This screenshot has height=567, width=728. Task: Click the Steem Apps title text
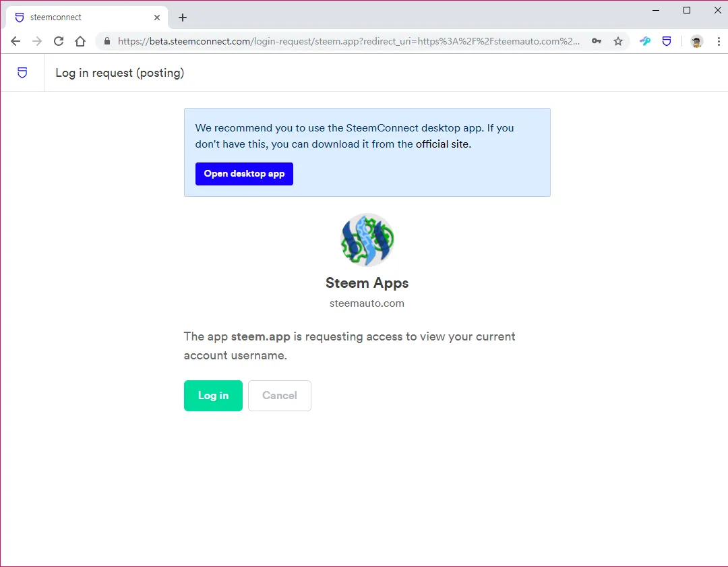click(367, 282)
